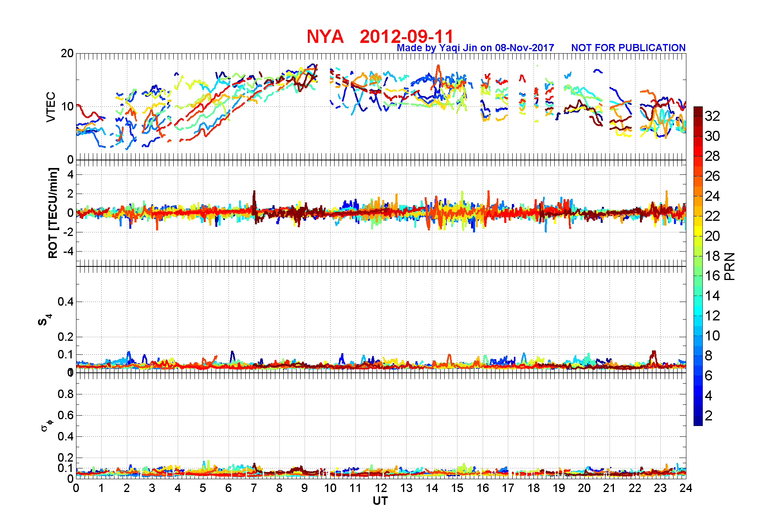
Task: Click the UT axis tick "19"
Action: (x=559, y=488)
